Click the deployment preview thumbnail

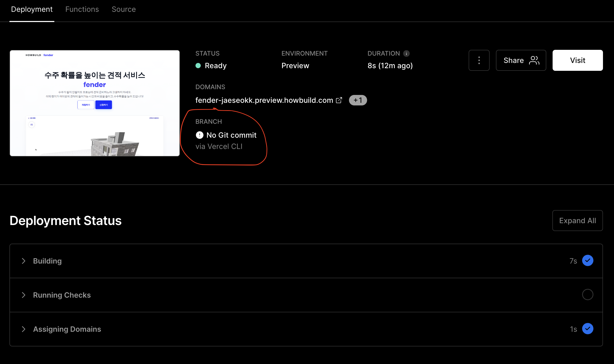pos(94,103)
